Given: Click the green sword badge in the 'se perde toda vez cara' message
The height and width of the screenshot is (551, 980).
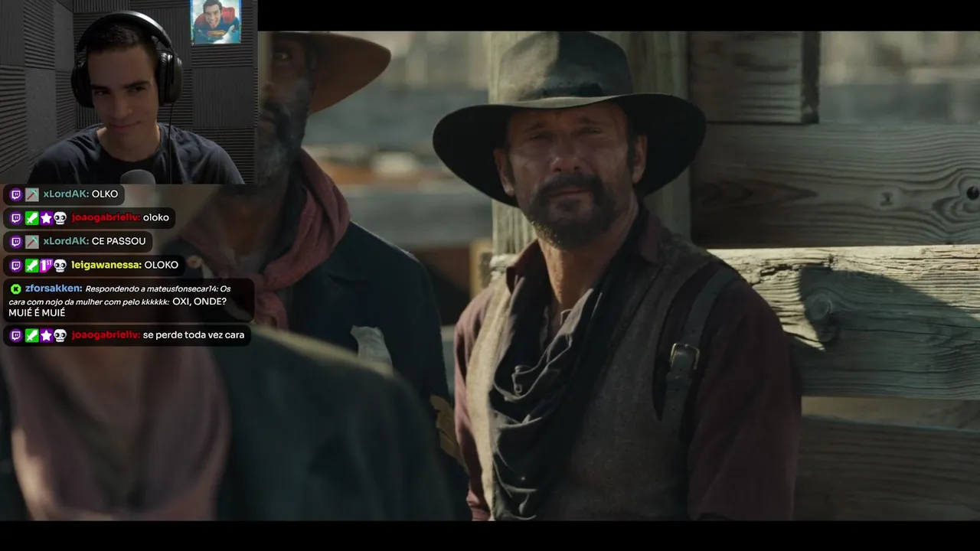Looking at the screenshot, I should (31, 335).
